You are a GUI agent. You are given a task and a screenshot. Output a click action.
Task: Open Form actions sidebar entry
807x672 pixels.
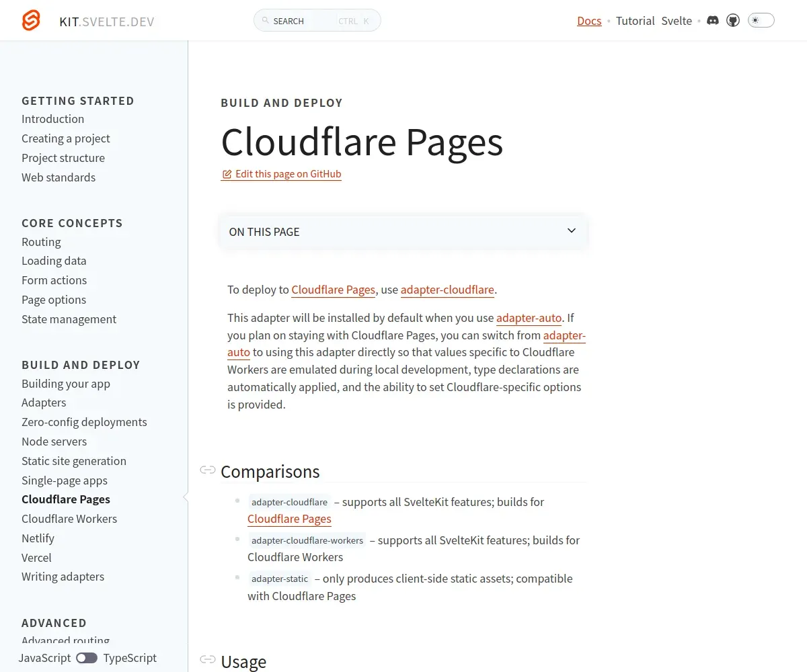click(54, 280)
